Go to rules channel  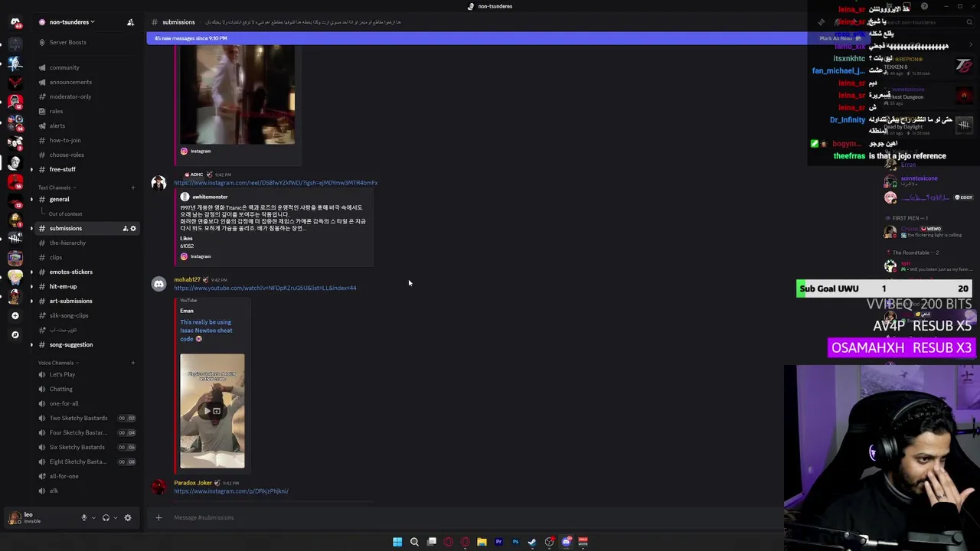coord(56,111)
